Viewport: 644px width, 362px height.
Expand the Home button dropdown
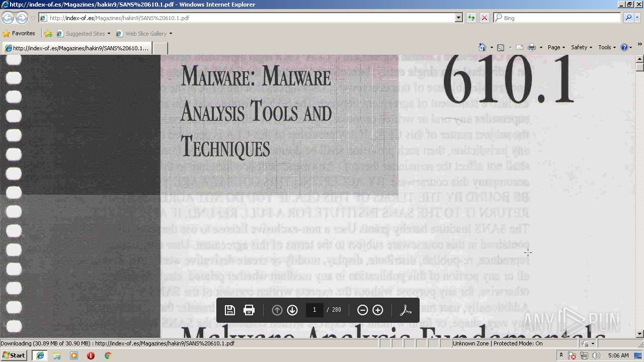click(492, 47)
